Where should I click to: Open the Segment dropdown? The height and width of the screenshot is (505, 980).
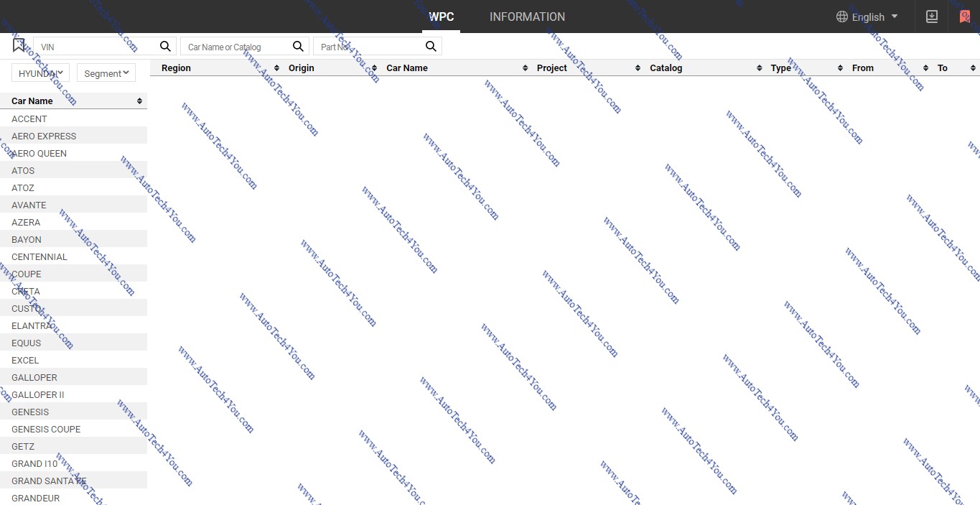tap(106, 73)
